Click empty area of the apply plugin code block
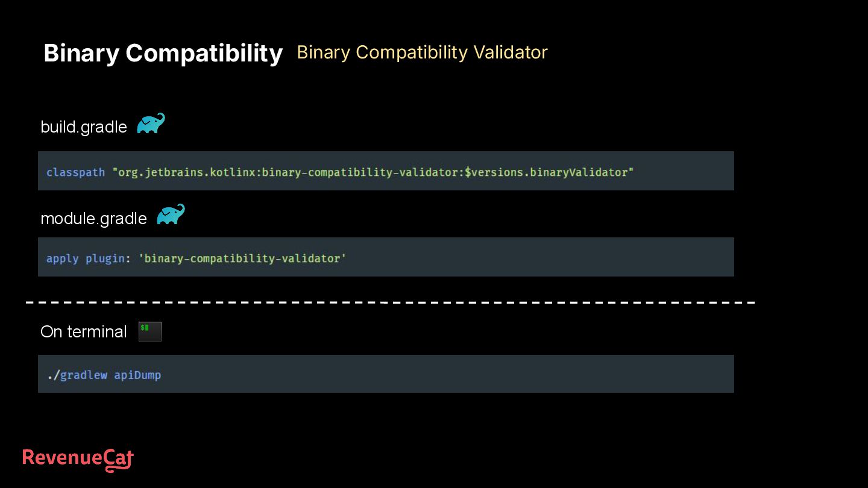Viewport: 868px width, 488px height. point(542,257)
